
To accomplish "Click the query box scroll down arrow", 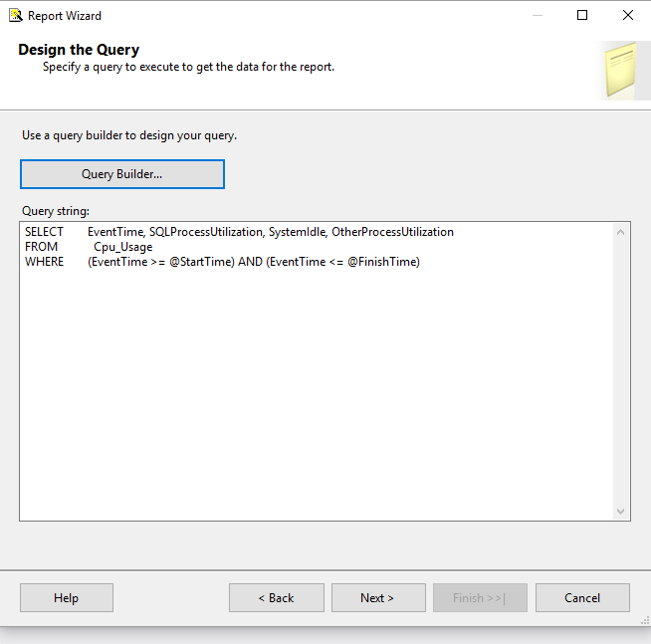I will (620, 512).
